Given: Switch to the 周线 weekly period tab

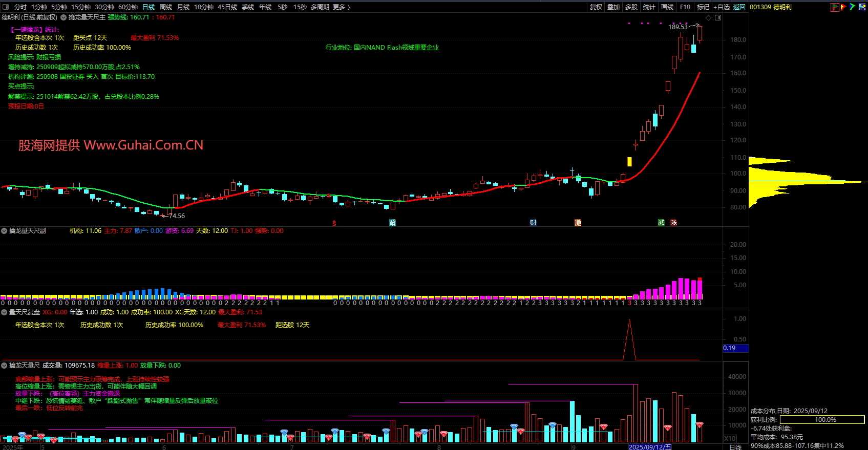Looking at the screenshot, I should click(x=166, y=7).
